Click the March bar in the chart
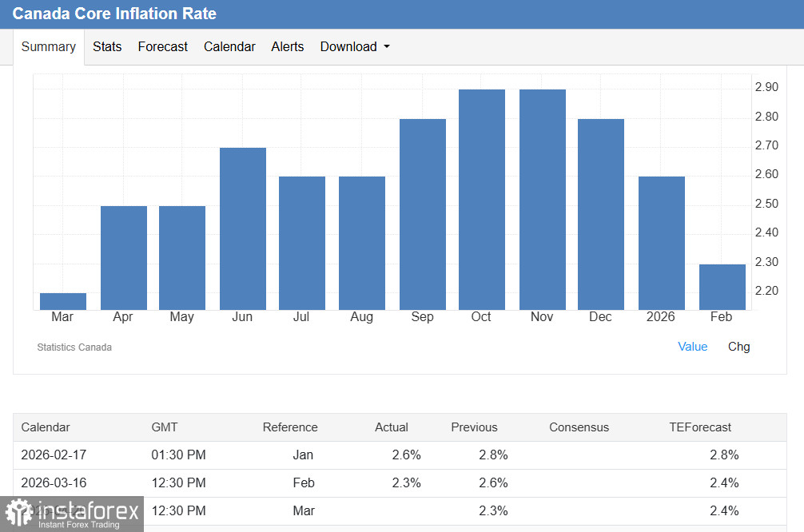 tap(63, 301)
